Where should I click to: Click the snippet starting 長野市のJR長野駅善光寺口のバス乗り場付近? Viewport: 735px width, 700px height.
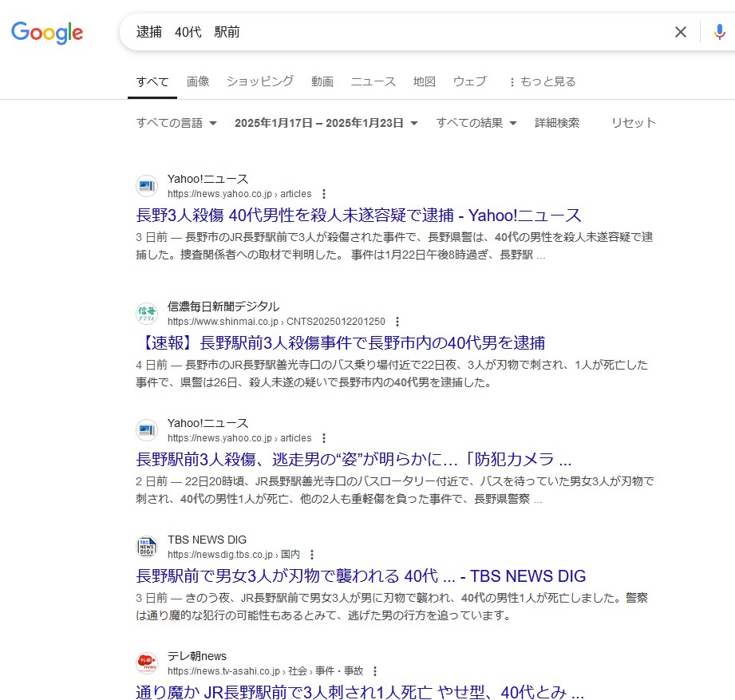pyautogui.click(x=392, y=374)
